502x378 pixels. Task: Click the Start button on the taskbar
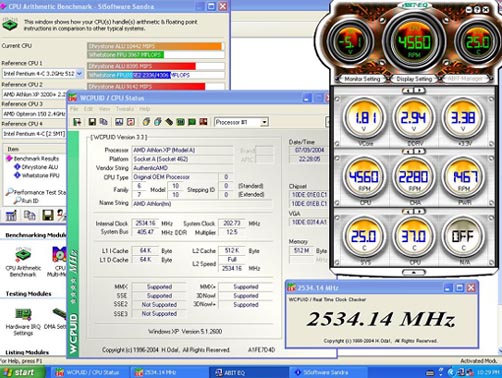(x=22, y=372)
